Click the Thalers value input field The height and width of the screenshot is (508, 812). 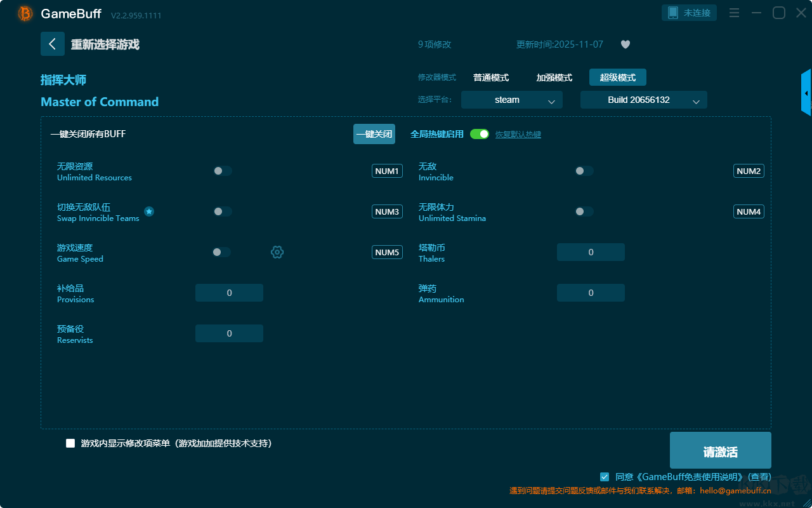click(591, 252)
